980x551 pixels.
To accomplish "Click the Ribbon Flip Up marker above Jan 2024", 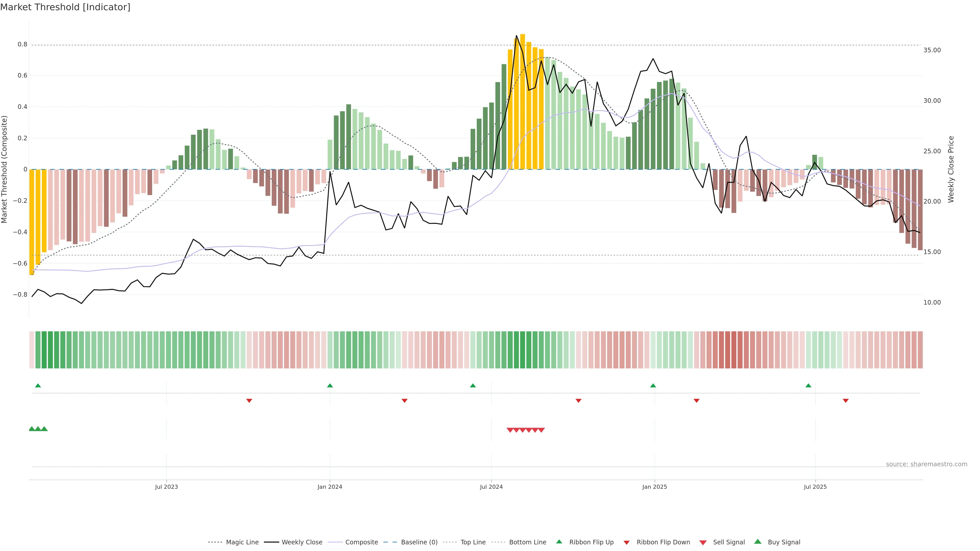I will click(x=330, y=386).
